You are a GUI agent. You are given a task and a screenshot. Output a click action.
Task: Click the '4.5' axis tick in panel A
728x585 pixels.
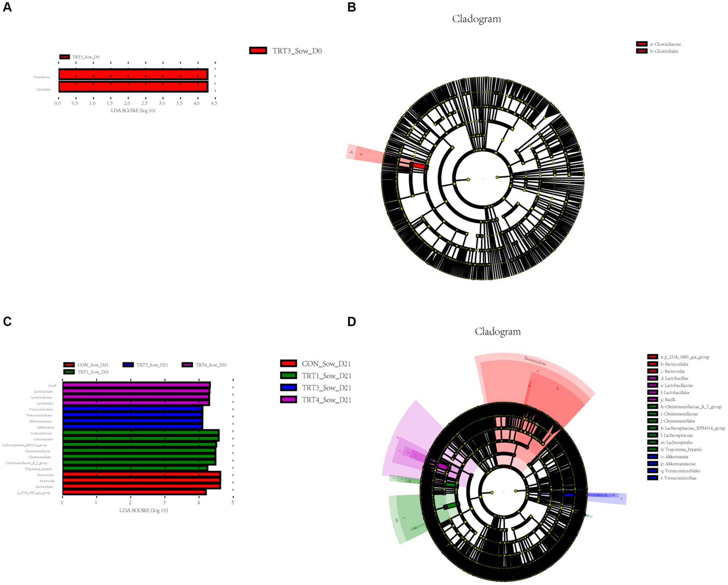(214, 103)
